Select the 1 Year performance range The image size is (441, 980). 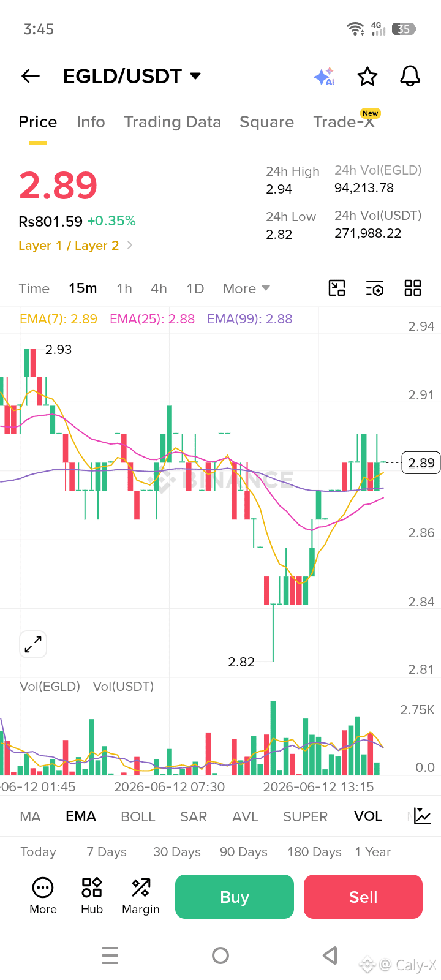(373, 852)
